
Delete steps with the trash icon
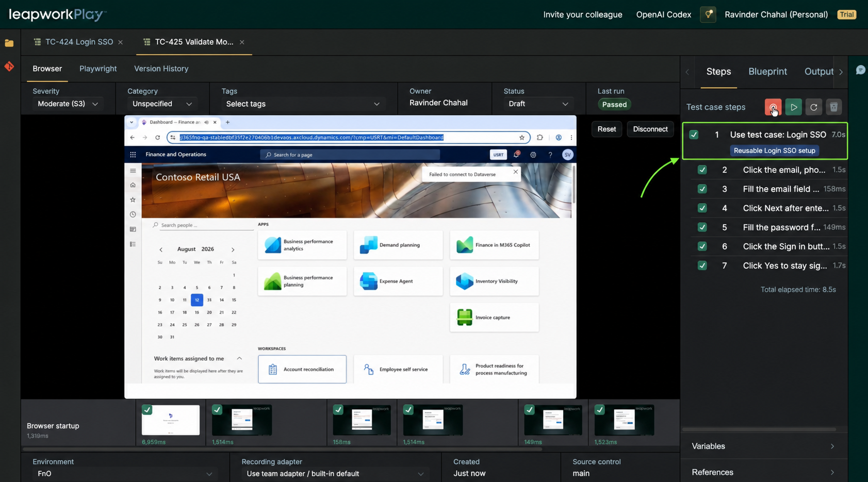[833, 107]
